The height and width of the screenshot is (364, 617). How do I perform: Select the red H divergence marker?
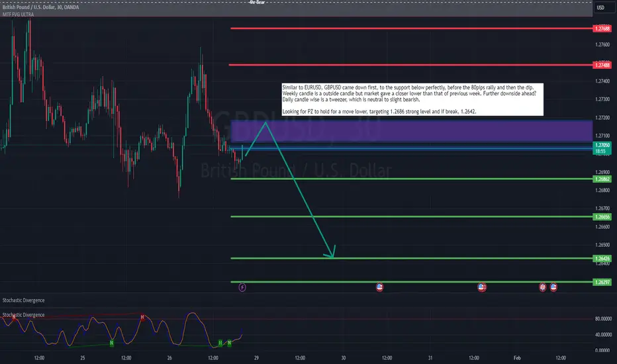142,317
